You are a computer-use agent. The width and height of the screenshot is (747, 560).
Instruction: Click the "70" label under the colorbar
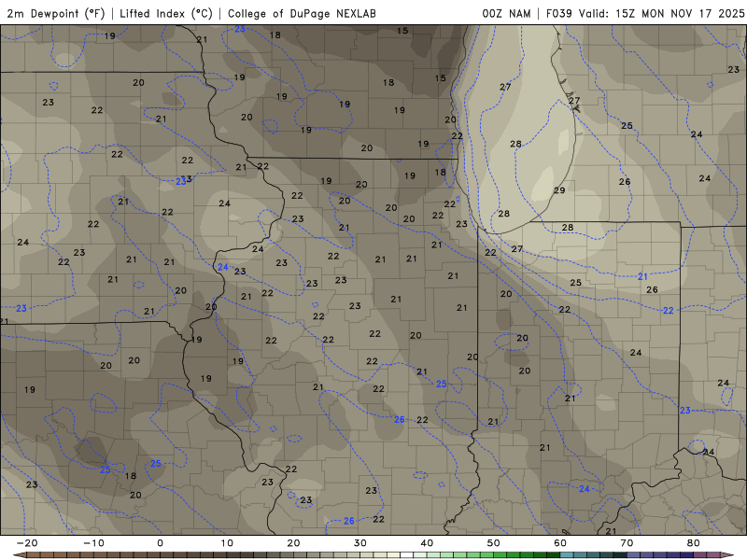(627, 543)
